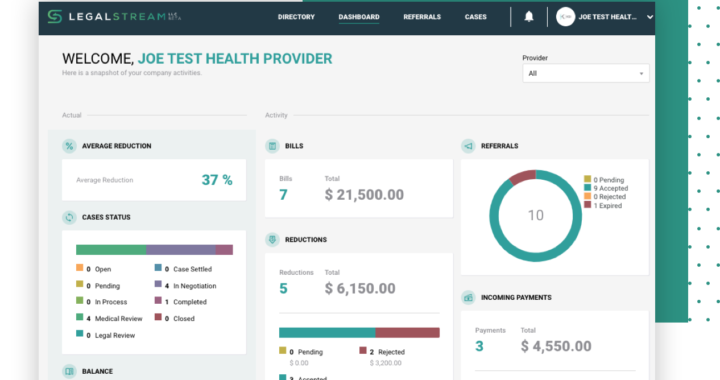Click the In Negotiation purple swatch
720x380 pixels.
(158, 284)
